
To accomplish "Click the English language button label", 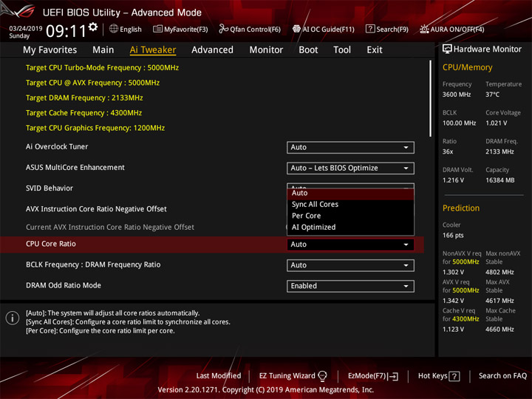I will point(131,30).
